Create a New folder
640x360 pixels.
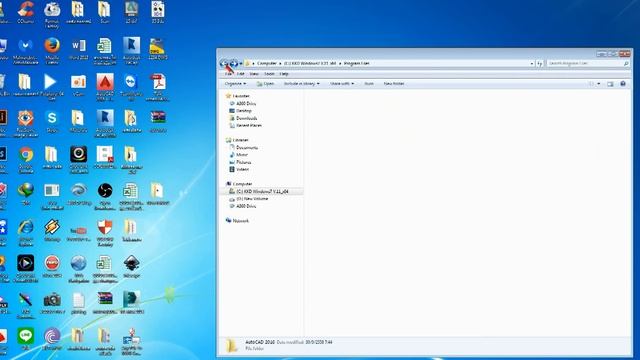393,84
